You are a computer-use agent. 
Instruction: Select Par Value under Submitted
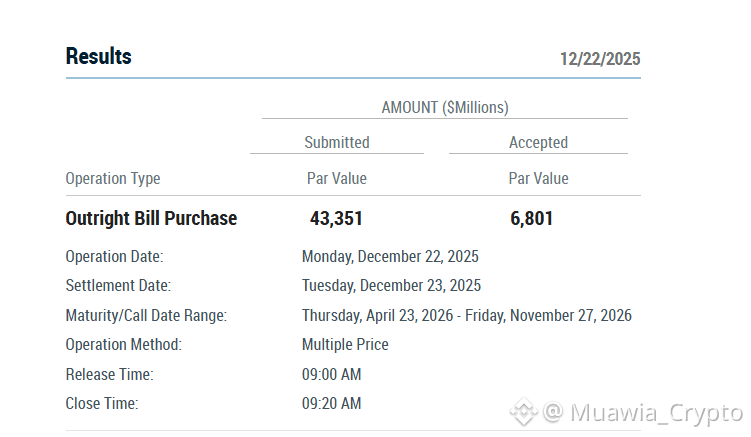(336, 179)
